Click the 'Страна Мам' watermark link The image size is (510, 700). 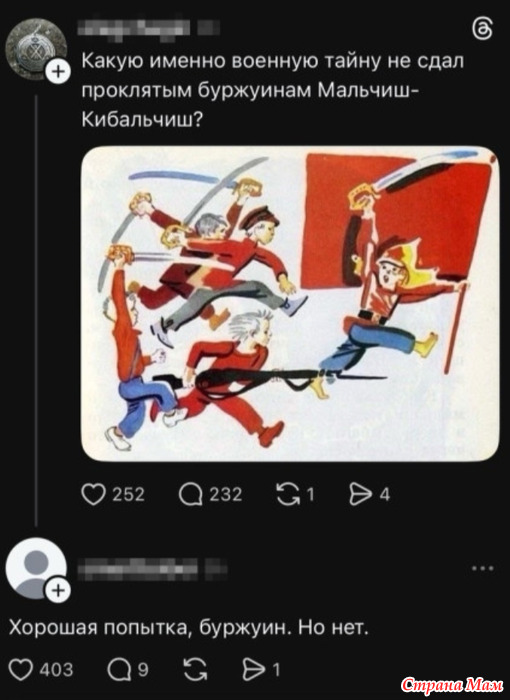tap(452, 685)
